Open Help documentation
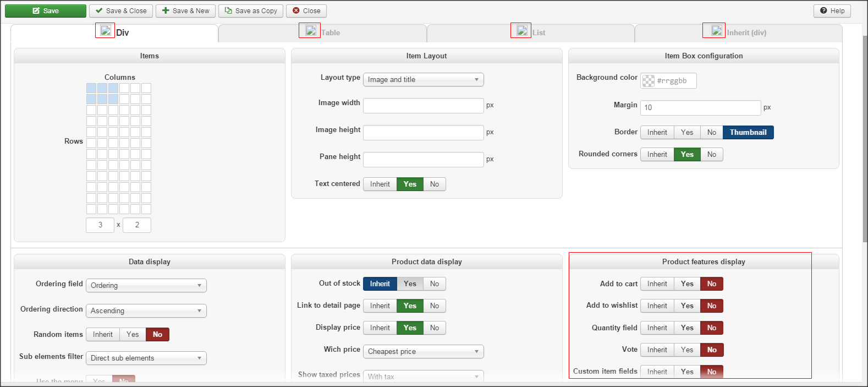This screenshot has width=868, height=387. coord(832,11)
